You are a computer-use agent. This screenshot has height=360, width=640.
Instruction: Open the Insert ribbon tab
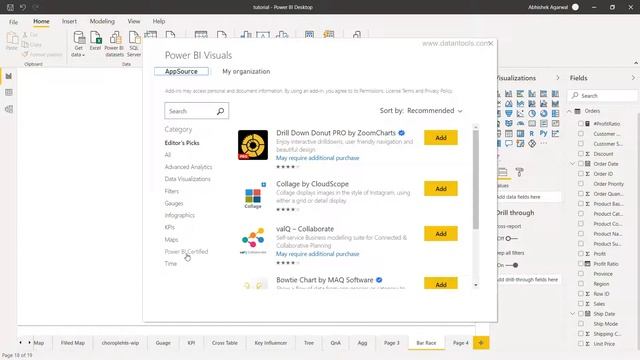(69, 21)
